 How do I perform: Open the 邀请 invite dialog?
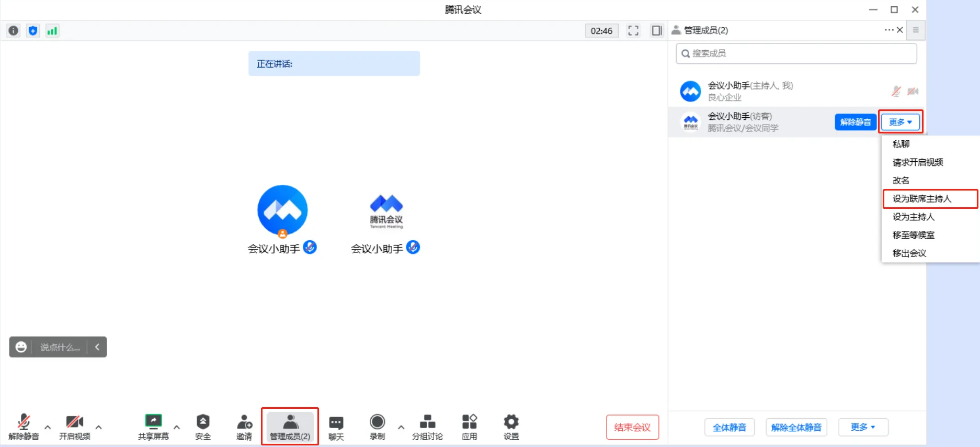pyautogui.click(x=244, y=427)
